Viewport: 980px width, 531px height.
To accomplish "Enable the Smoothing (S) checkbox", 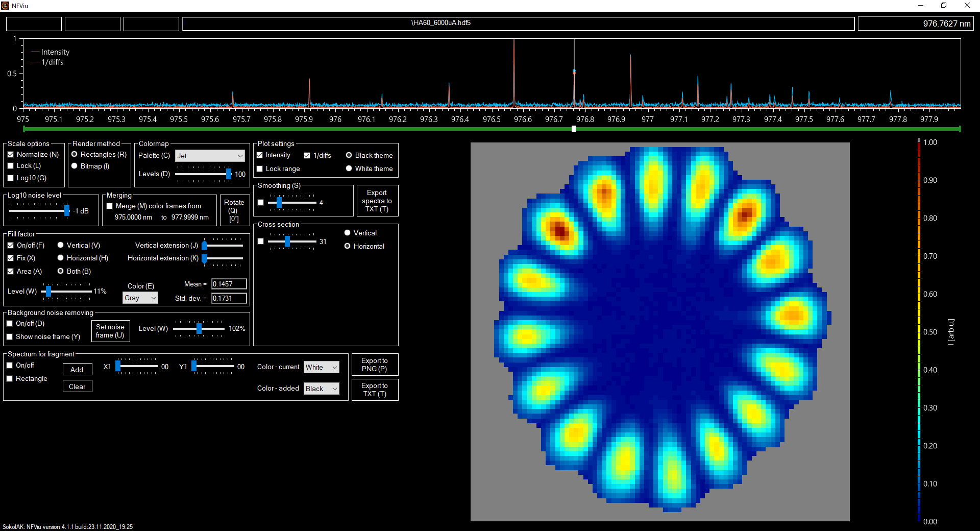I will click(261, 203).
